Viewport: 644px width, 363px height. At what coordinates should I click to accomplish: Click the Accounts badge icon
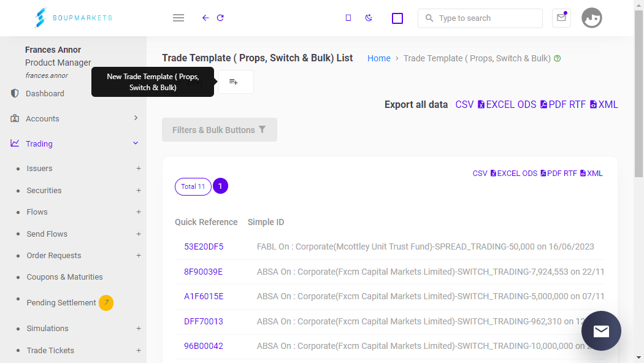tap(15, 118)
